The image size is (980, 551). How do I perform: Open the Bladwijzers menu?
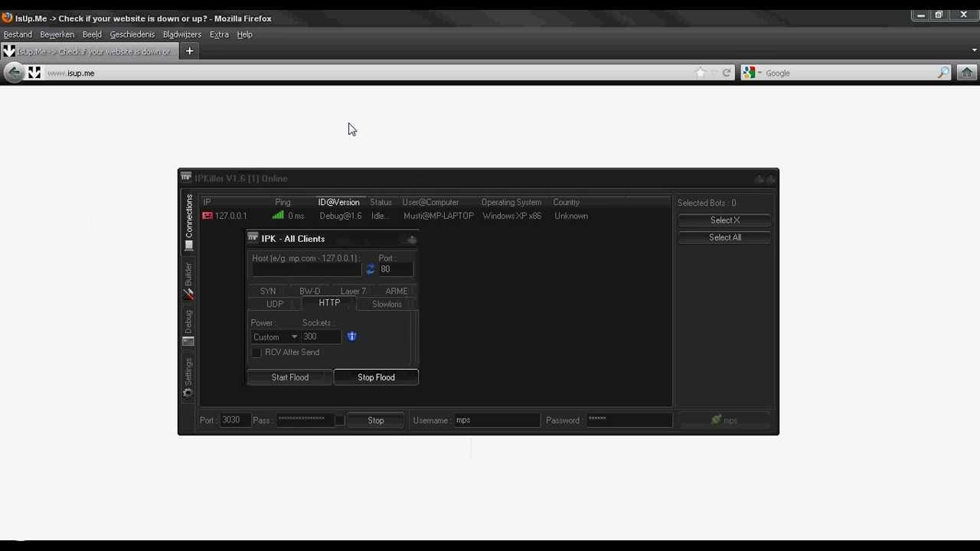click(182, 34)
